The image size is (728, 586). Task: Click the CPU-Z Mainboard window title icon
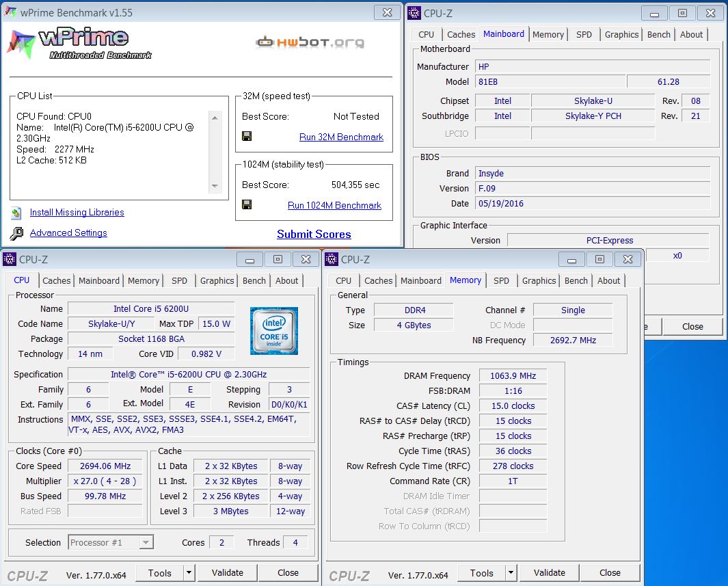(414, 13)
